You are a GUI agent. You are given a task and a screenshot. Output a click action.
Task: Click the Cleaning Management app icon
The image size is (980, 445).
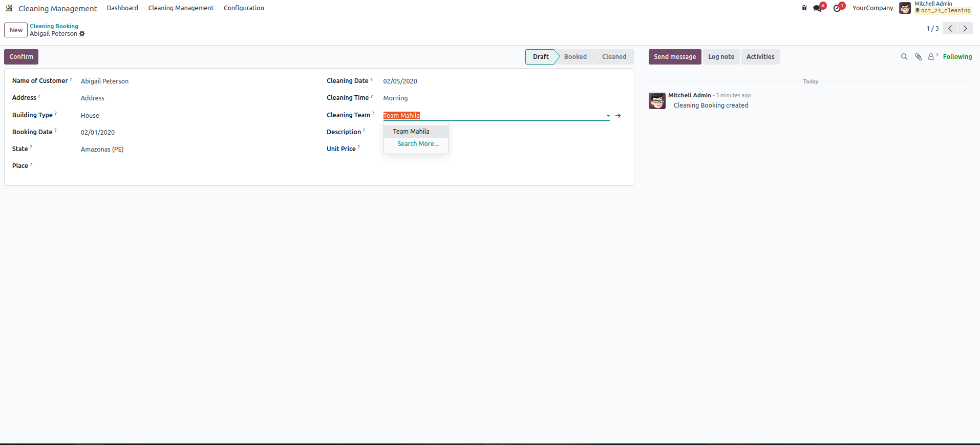click(9, 8)
